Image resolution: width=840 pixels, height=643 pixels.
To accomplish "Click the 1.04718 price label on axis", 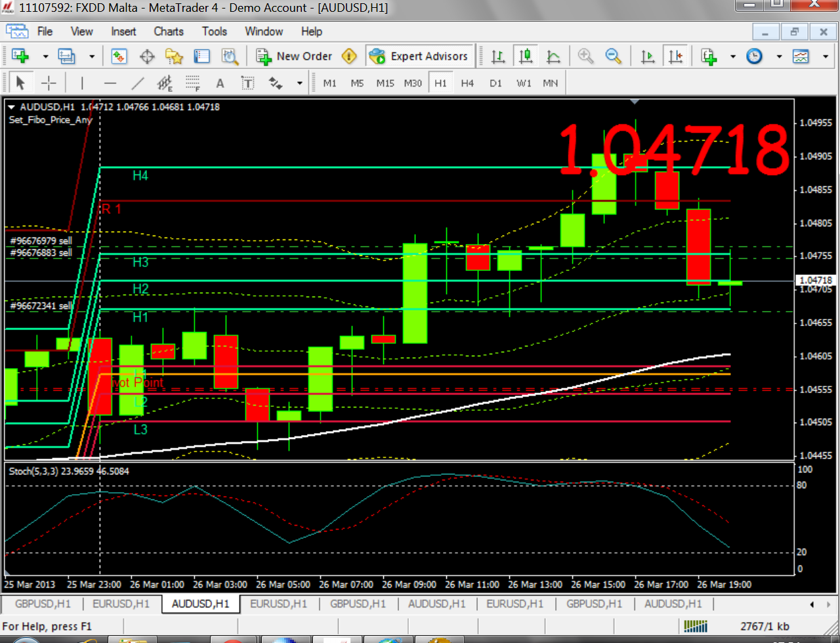I will click(x=816, y=280).
